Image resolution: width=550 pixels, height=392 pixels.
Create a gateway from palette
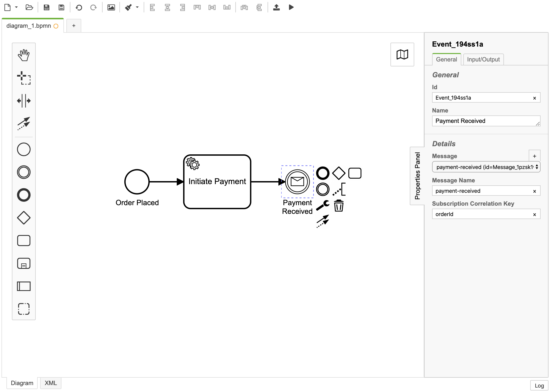click(24, 218)
